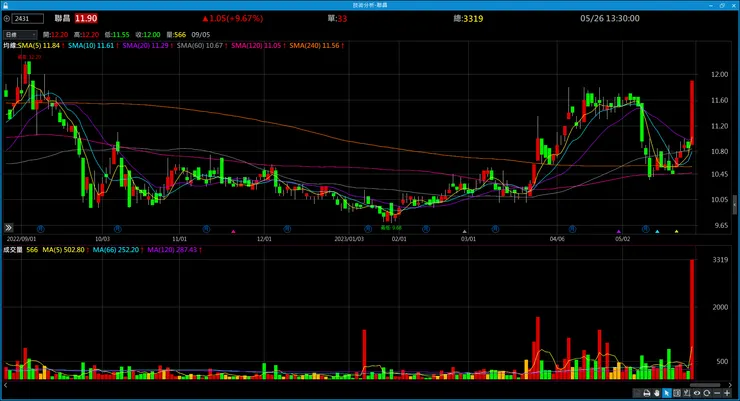Click the ▲1.05(+9.67%) change value
Screen dimensions: 740x401
(x=233, y=18)
